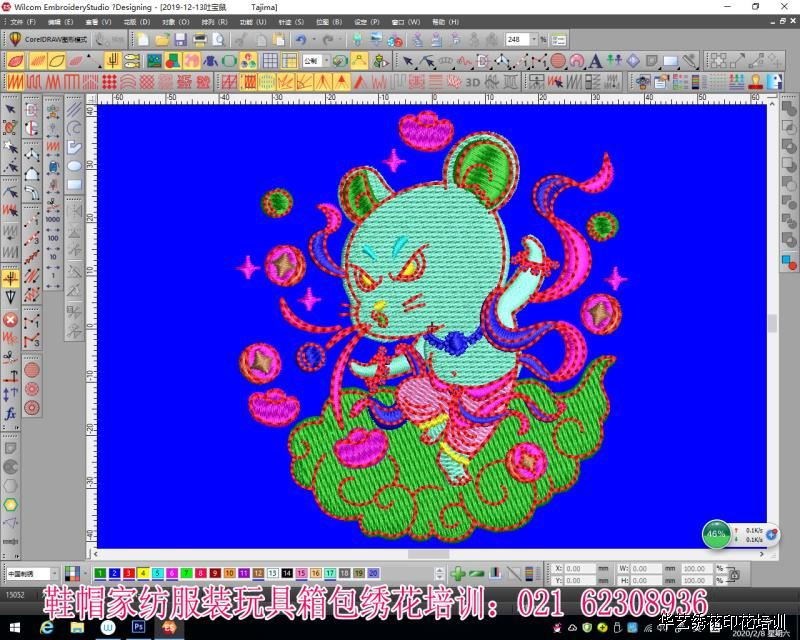Toggle the proportional lock icon
The image size is (800, 640).
tap(733, 574)
